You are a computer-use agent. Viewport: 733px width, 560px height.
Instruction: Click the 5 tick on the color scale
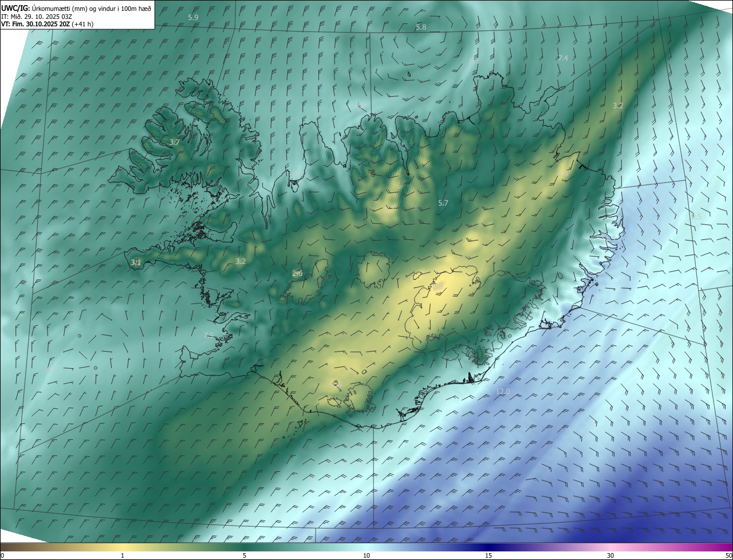(x=245, y=556)
